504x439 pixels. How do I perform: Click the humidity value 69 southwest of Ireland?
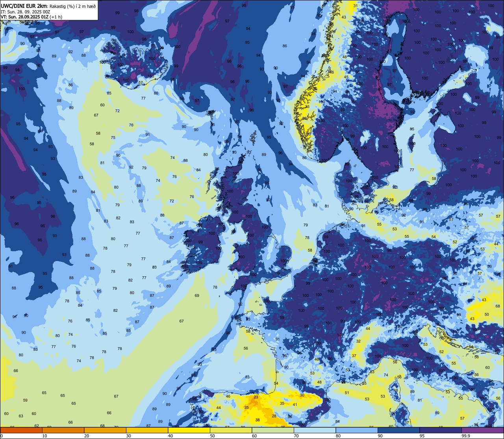(197, 296)
